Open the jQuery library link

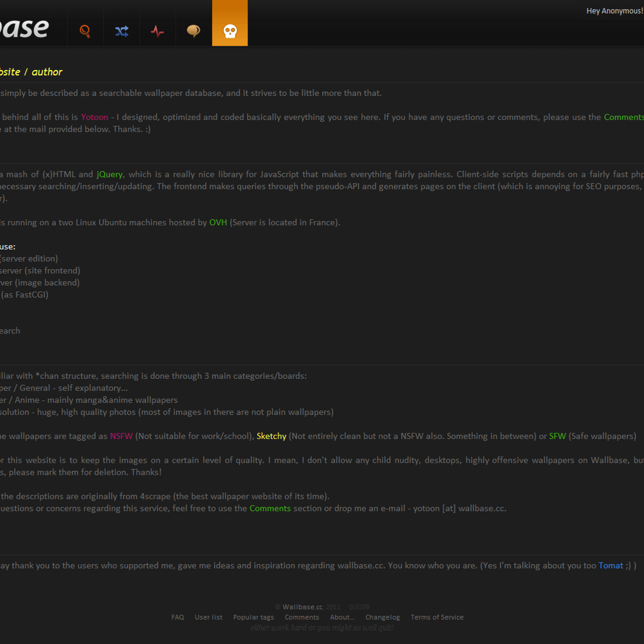click(x=109, y=174)
